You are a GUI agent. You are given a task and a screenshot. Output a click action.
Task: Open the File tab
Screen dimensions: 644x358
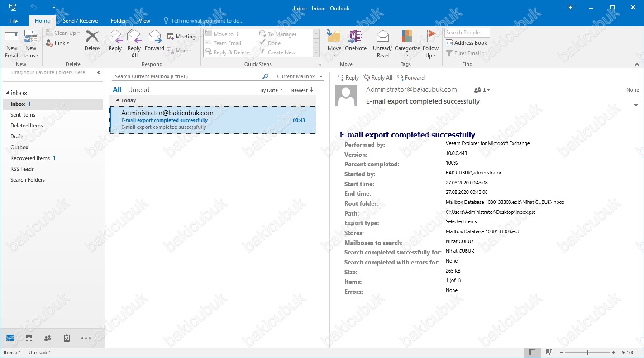(14, 21)
